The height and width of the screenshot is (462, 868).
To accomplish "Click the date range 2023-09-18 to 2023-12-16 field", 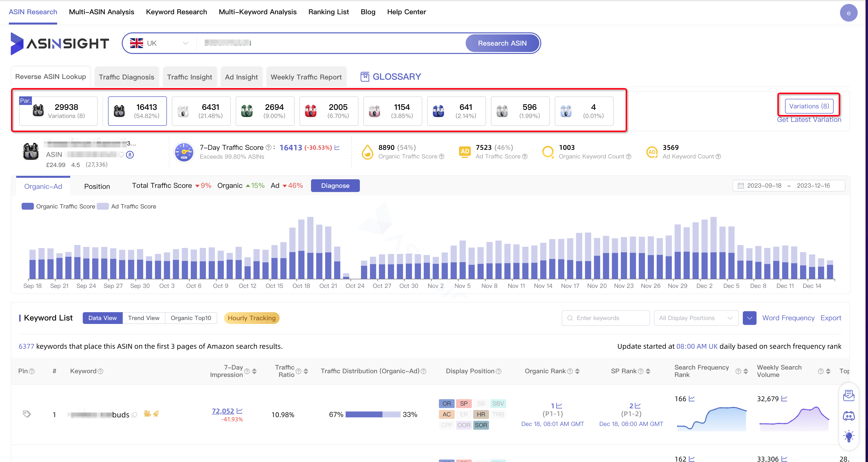I will [788, 186].
